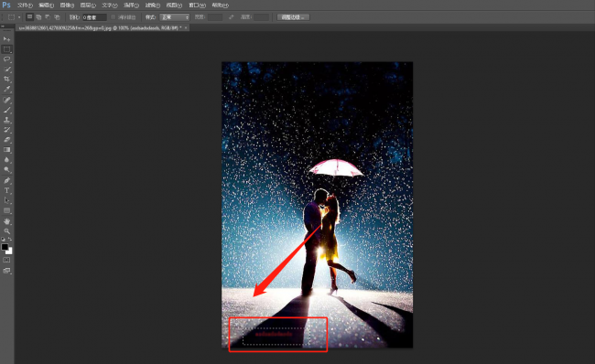
Task: Click the background color swatch
Action: click(x=10, y=252)
